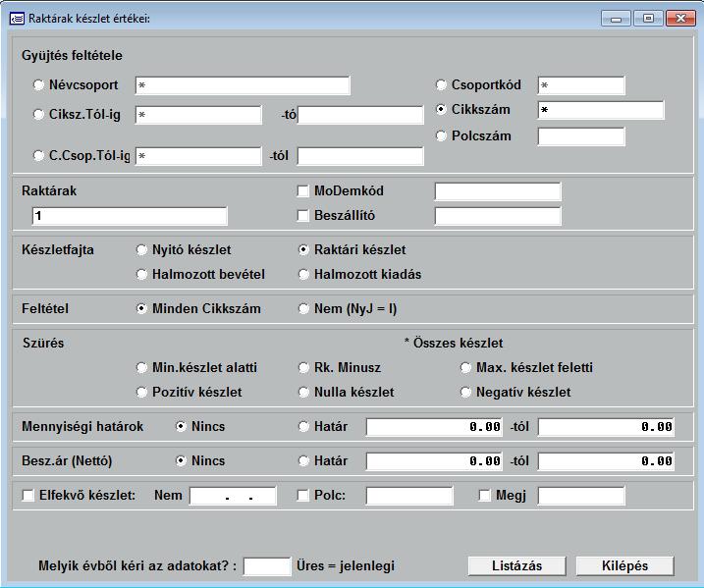
Task: Tick the Megj checkbox
Action: point(484,496)
